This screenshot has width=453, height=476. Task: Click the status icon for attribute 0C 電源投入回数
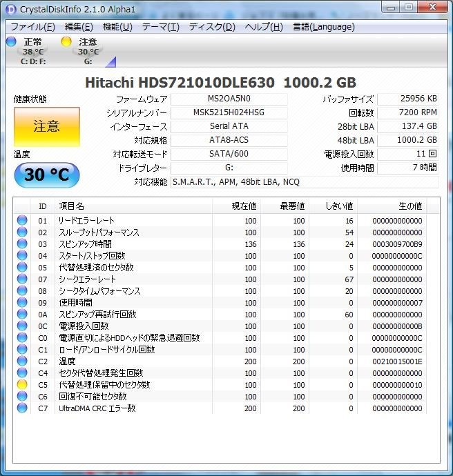point(22,326)
